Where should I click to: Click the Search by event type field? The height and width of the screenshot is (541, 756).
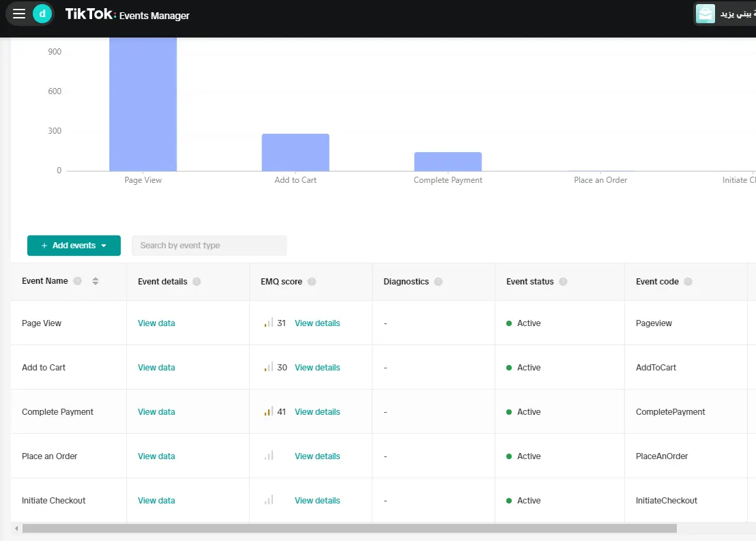(209, 246)
